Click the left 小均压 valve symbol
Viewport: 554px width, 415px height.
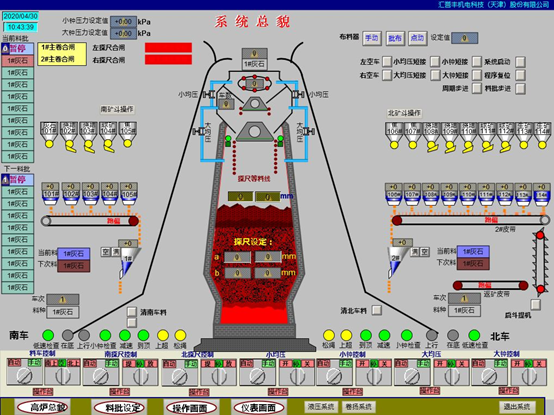pos(208,94)
